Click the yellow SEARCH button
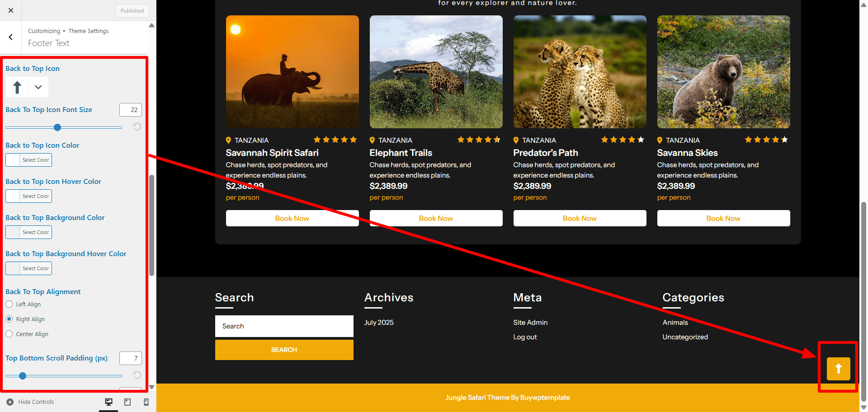The width and height of the screenshot is (868, 412). pos(284,350)
